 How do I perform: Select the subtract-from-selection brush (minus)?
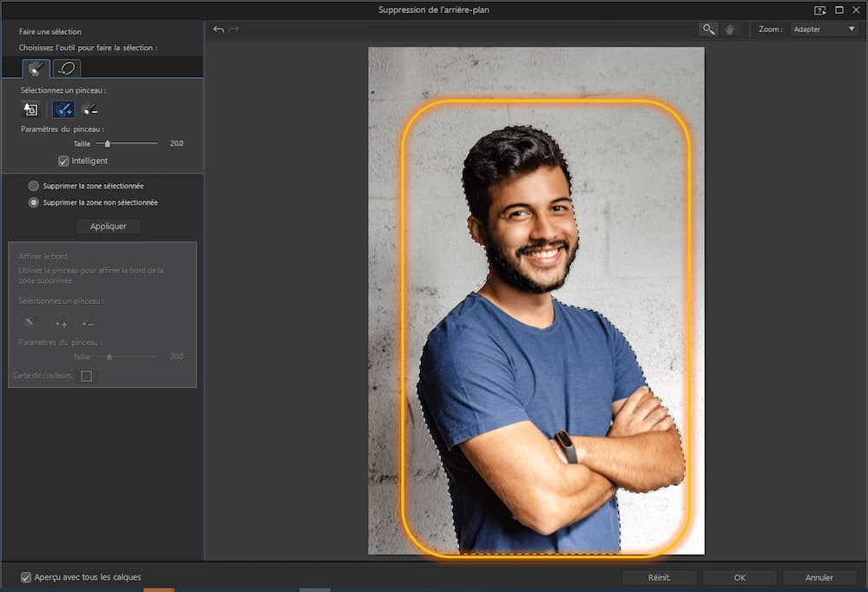point(89,109)
